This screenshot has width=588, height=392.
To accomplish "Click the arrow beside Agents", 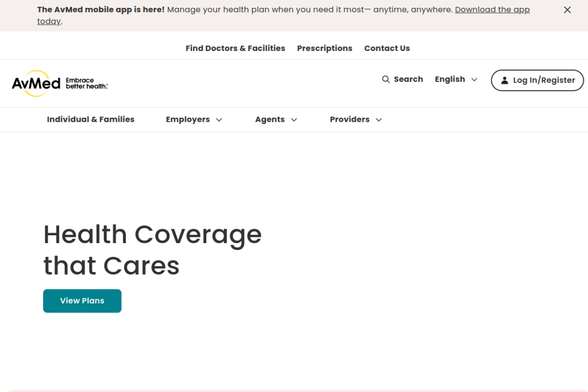I will [294, 120].
